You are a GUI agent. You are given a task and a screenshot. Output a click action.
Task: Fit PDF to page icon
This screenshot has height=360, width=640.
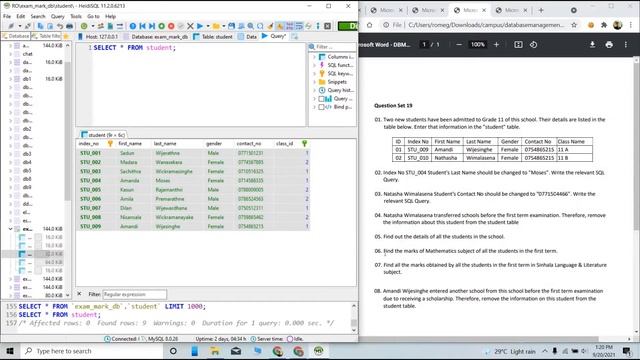(518, 44)
